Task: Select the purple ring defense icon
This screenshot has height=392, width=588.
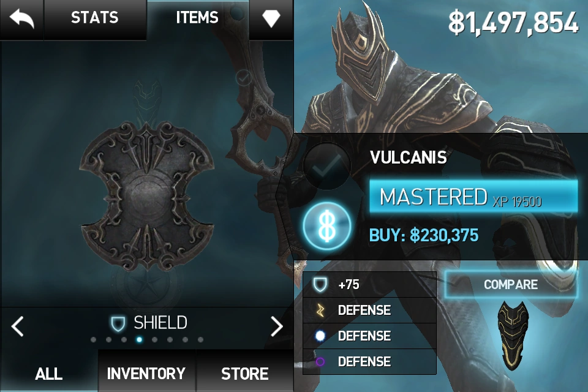Action: click(320, 361)
